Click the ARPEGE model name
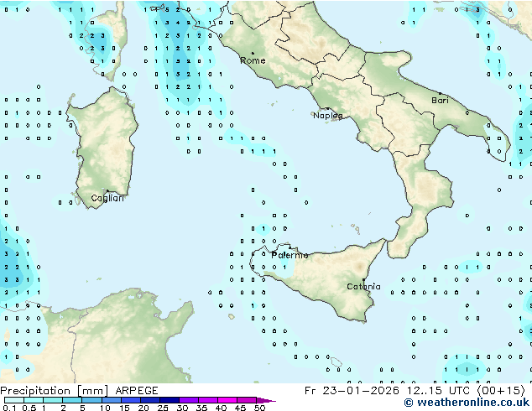This screenshot has height=411, width=532. pyautogui.click(x=137, y=391)
